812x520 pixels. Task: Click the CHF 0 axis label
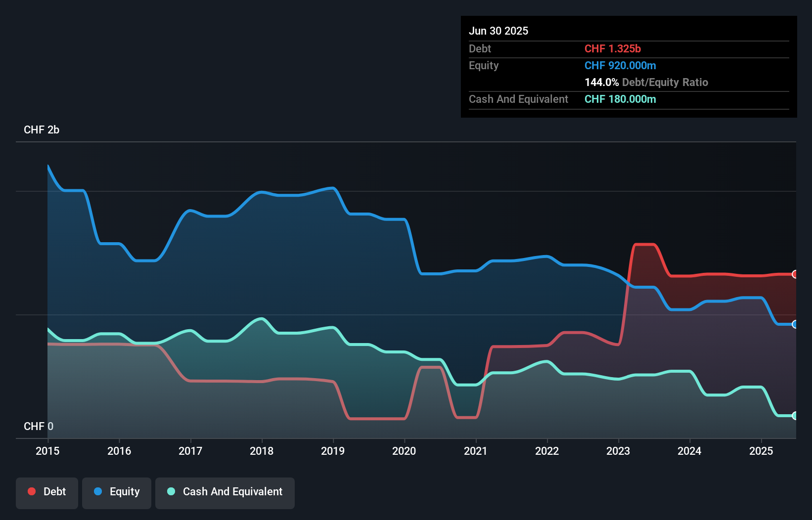[39, 426]
